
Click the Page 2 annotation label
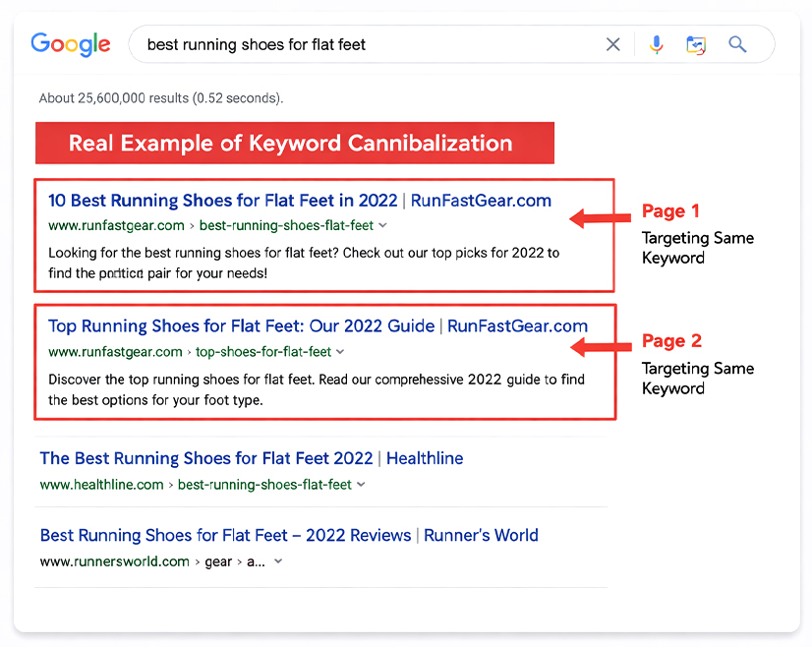(x=671, y=340)
